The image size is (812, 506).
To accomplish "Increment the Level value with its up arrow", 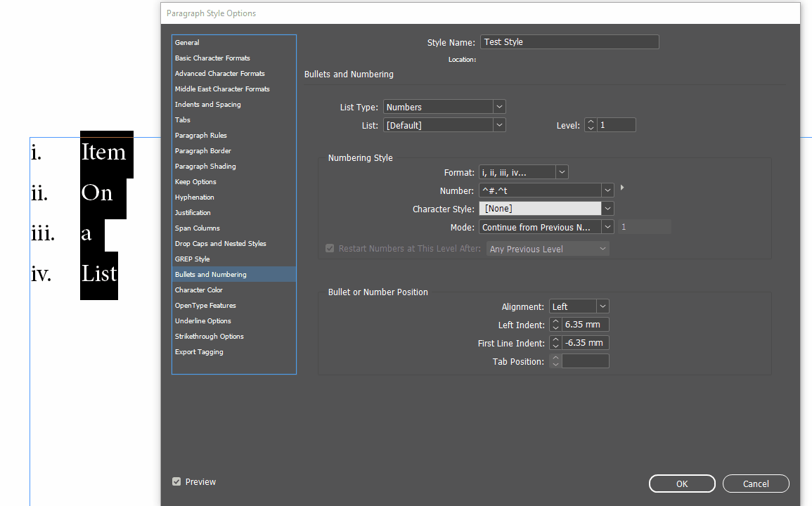I will click(591, 121).
